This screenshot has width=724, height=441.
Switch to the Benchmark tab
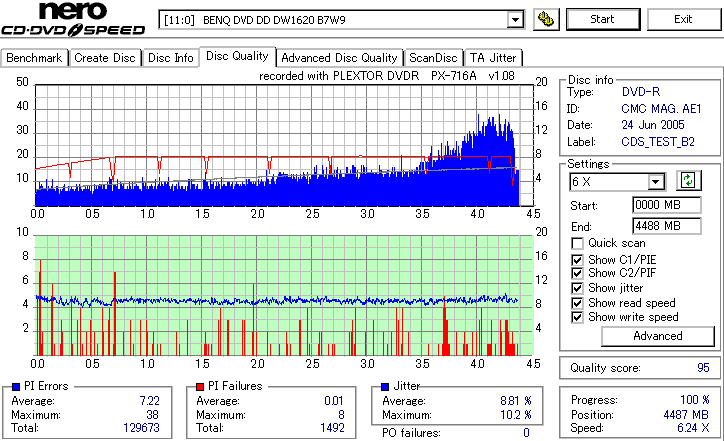point(34,58)
